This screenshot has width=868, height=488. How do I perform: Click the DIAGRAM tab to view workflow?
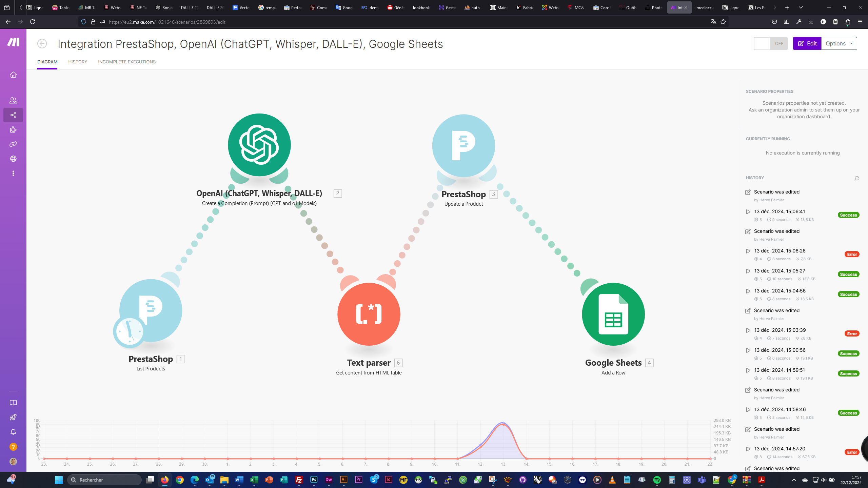click(x=47, y=61)
